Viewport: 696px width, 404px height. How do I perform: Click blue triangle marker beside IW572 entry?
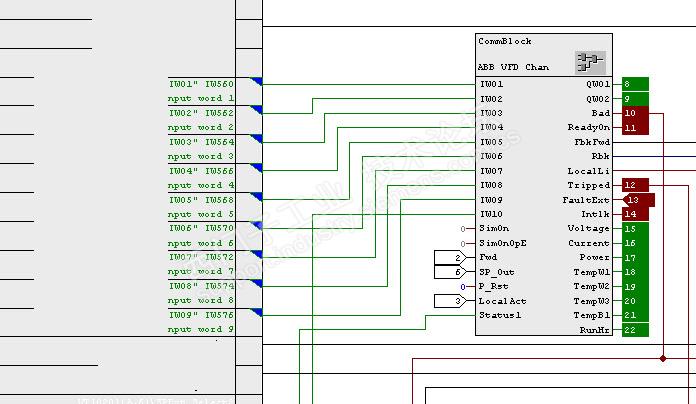[x=256, y=254]
